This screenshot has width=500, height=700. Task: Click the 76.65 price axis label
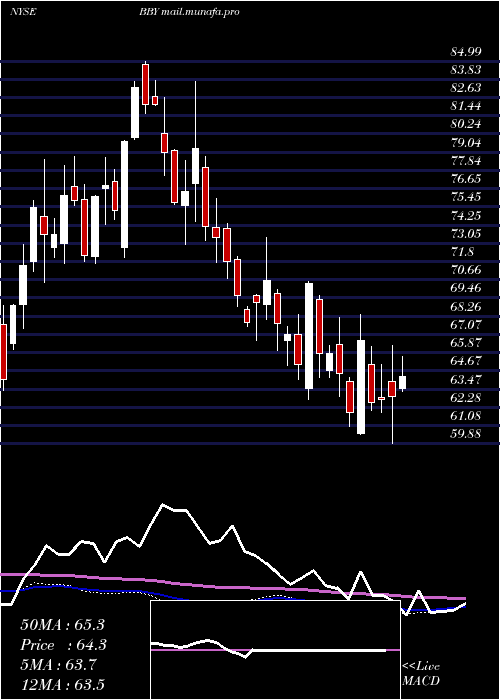466,179
